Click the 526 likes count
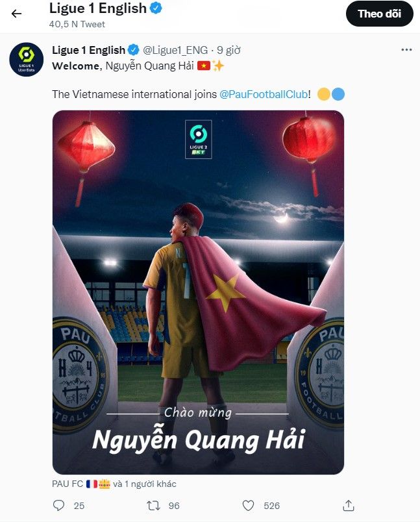Viewport: 420px width, 522px height. click(271, 506)
